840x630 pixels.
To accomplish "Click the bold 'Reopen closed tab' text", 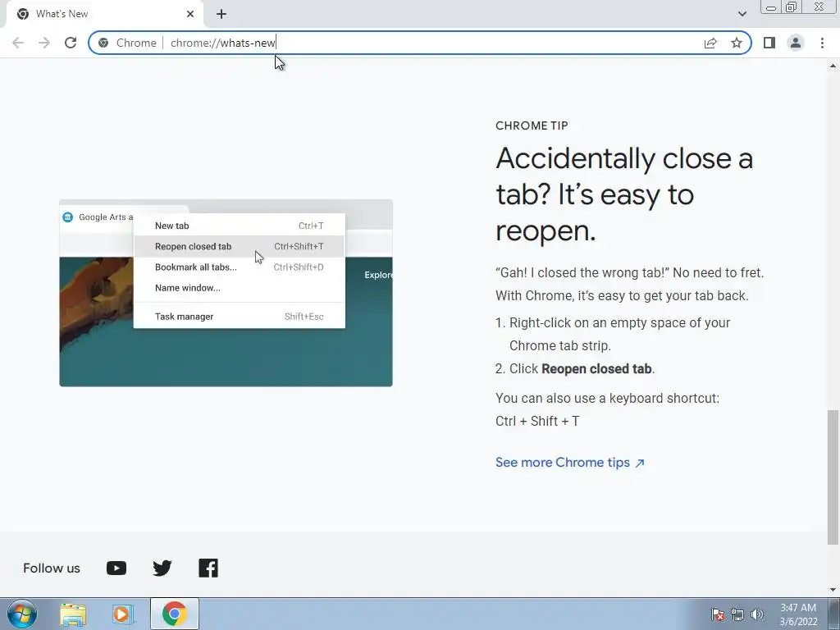I will click(x=596, y=369).
